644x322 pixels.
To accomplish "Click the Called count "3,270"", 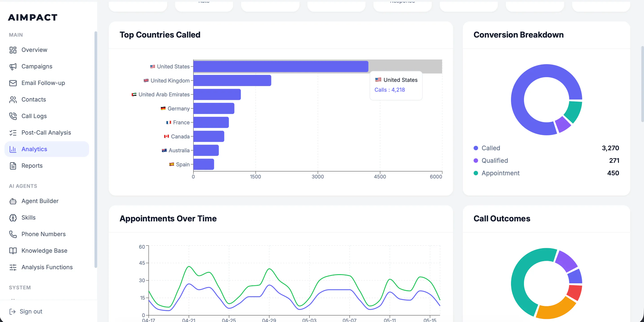I will (610, 148).
